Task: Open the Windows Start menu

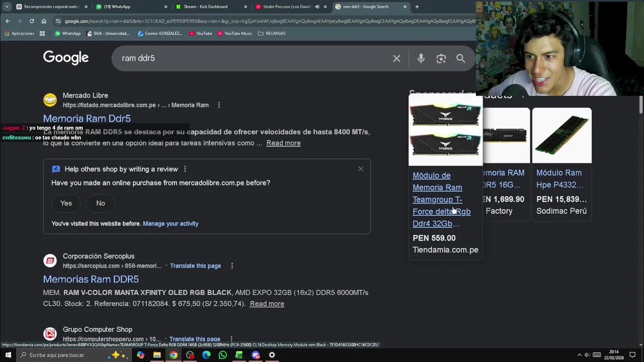Action: point(8,355)
